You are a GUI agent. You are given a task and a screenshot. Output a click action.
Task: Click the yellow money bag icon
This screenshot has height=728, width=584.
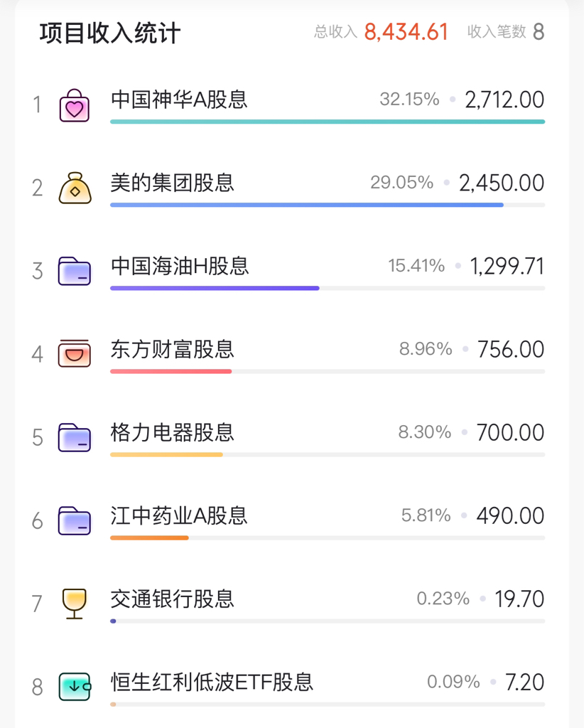coord(75,188)
